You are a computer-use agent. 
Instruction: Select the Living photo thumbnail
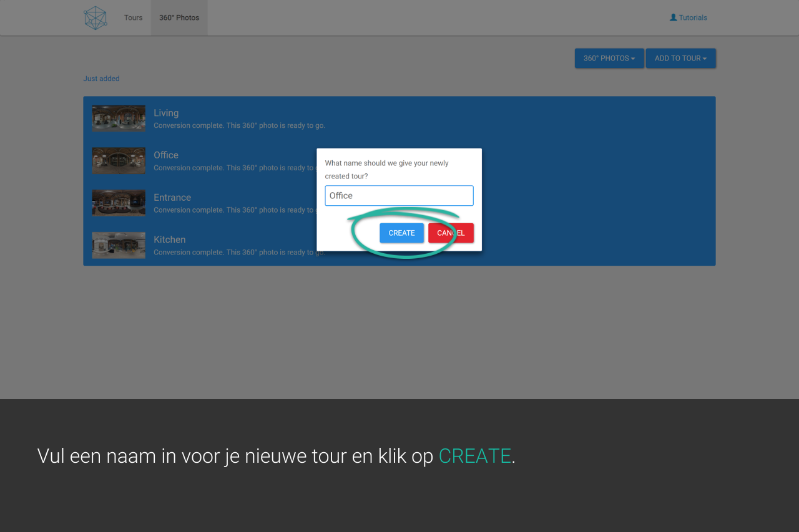click(119, 118)
